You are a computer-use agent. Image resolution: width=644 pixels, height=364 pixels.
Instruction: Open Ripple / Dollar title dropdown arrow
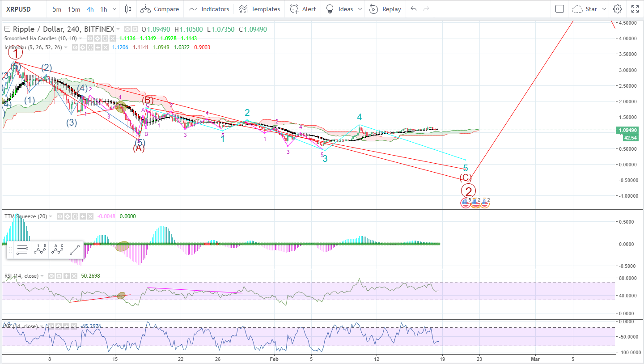[118, 29]
